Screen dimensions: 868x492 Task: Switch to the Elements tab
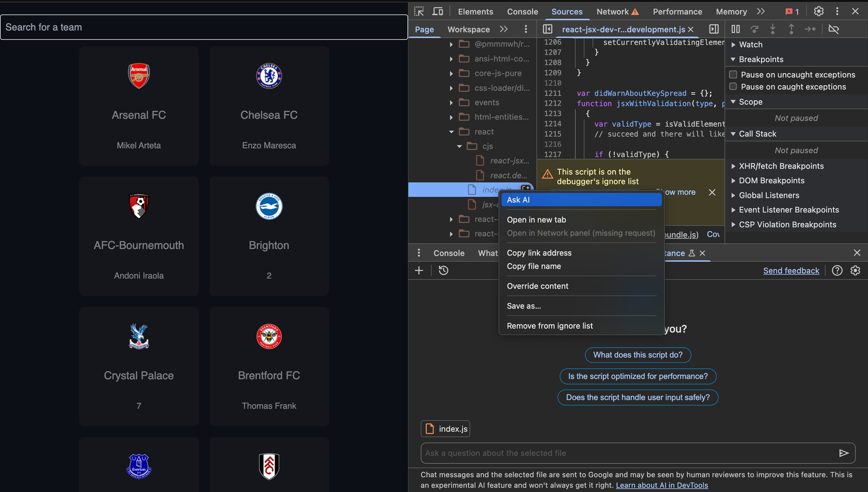point(475,11)
